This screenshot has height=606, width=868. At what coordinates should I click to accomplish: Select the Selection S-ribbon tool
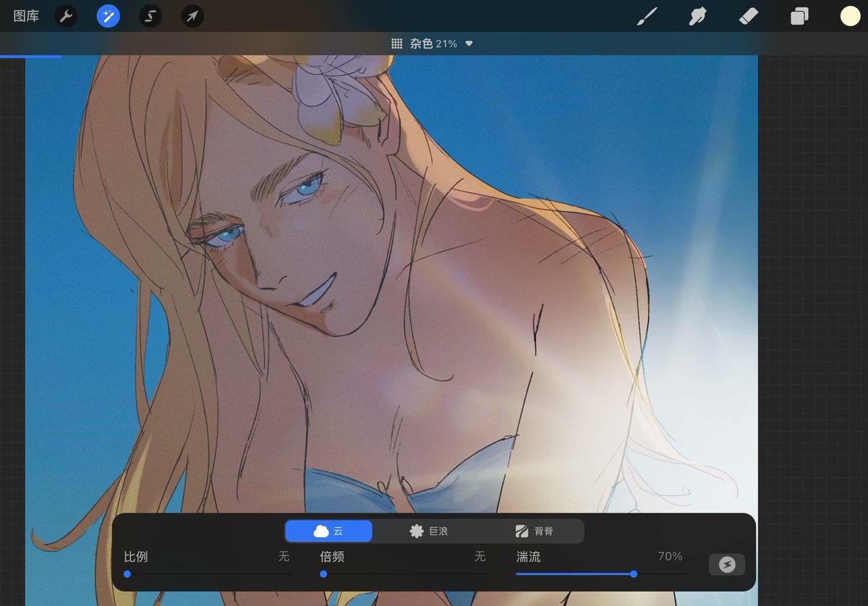[x=150, y=16]
